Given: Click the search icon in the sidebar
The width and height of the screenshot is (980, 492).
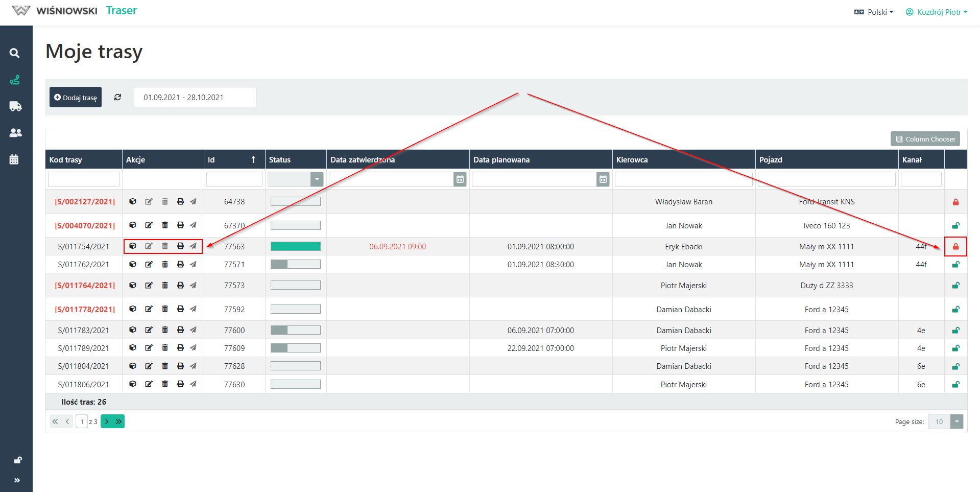Looking at the screenshot, I should (x=15, y=53).
